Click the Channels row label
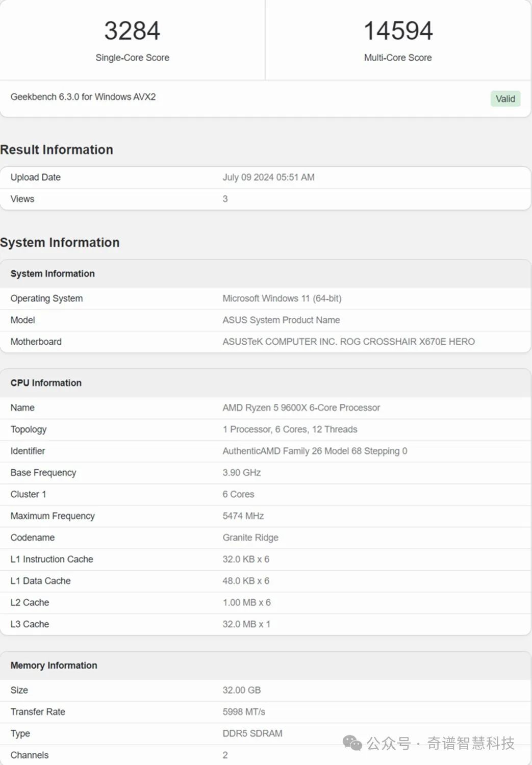Screen dimensions: 532x765 tap(30, 755)
